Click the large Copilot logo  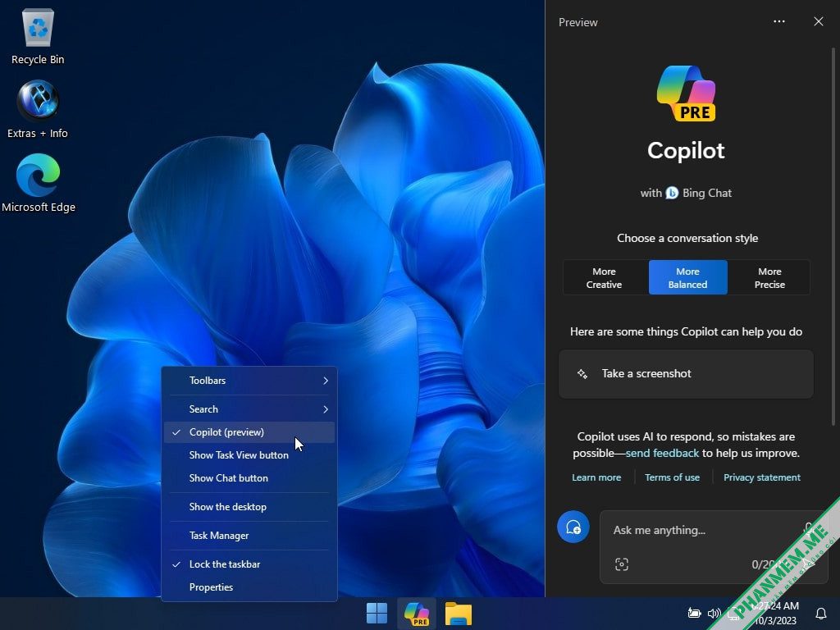687,94
